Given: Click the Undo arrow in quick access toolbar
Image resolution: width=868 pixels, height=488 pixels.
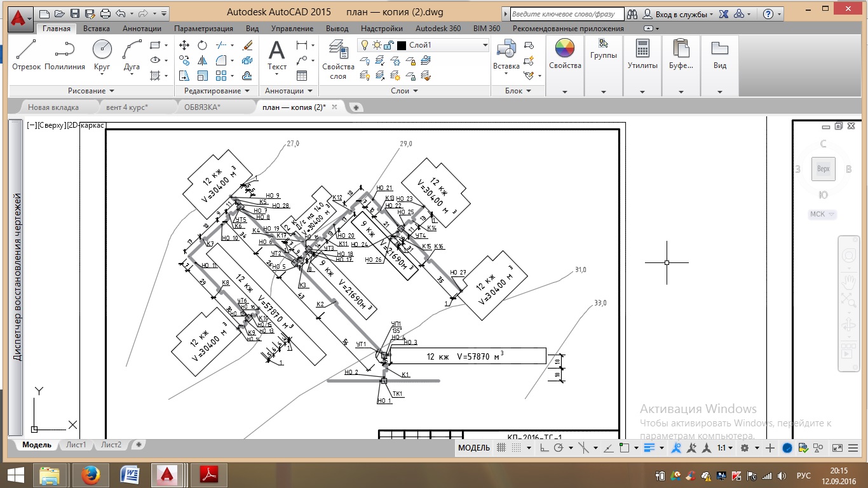Looking at the screenshot, I should [120, 13].
